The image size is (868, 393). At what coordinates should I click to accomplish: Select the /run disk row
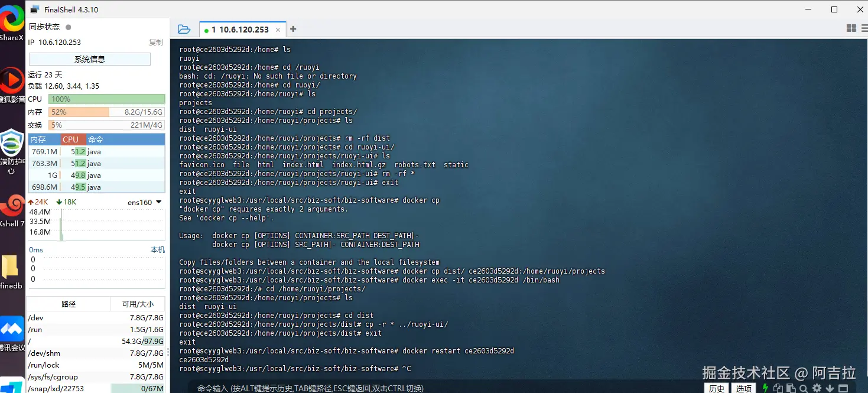(96, 330)
